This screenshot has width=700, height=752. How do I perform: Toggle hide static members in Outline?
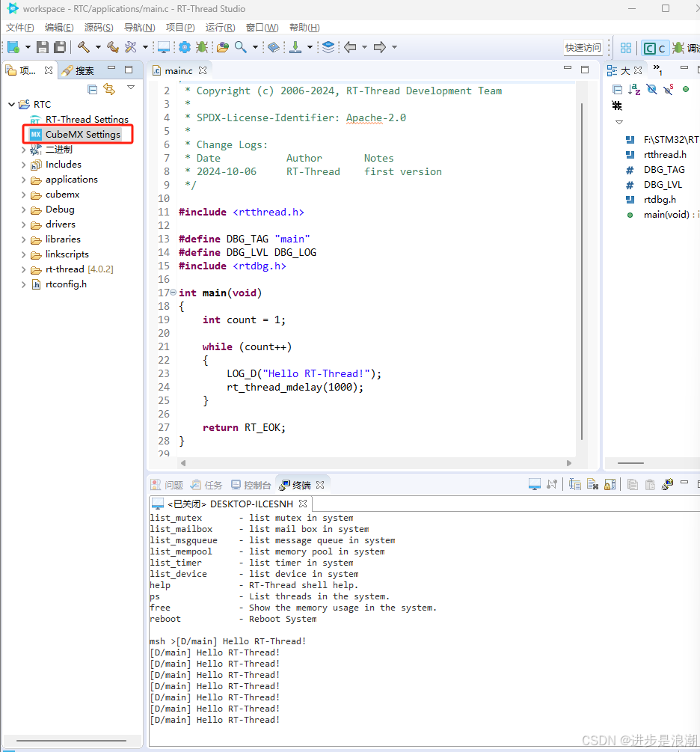pos(668,89)
